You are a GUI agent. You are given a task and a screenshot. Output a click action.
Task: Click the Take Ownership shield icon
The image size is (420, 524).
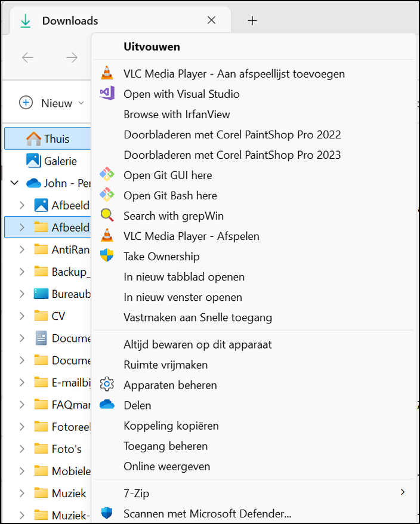pos(107,256)
